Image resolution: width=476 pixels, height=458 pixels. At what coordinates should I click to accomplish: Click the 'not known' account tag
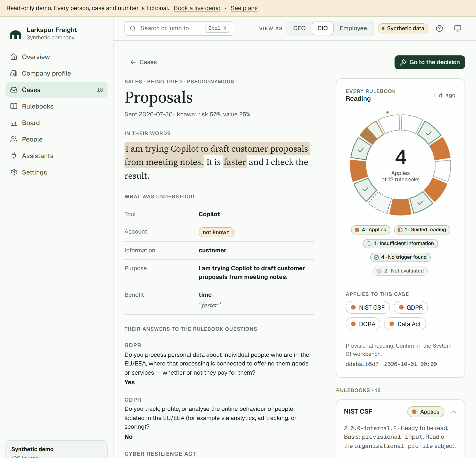click(216, 232)
